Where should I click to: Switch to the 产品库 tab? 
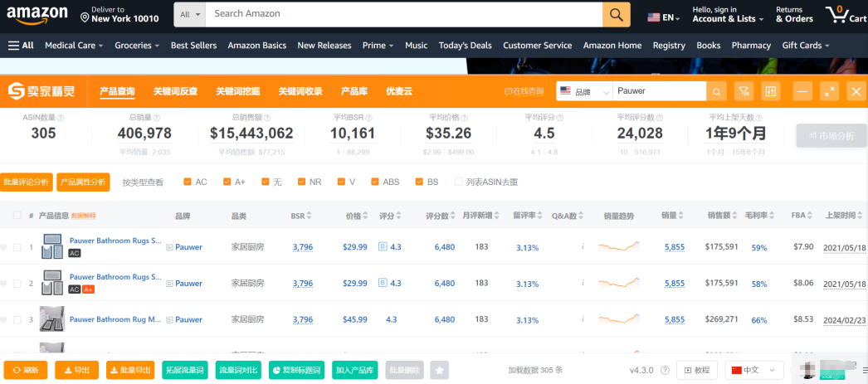coord(354,91)
